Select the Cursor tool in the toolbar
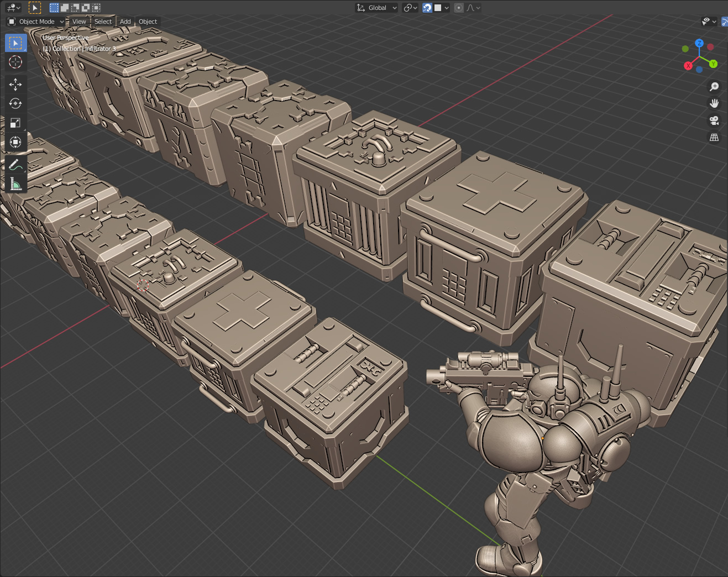 click(x=15, y=62)
